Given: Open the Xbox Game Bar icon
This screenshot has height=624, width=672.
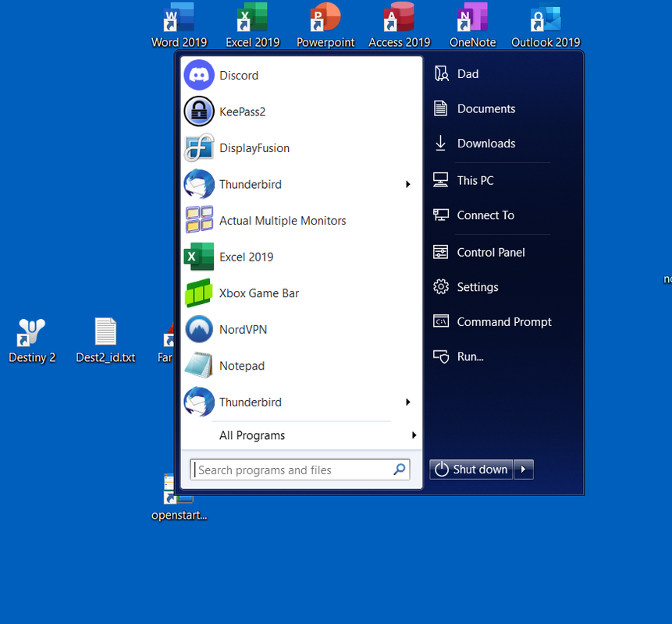Looking at the screenshot, I should click(199, 293).
